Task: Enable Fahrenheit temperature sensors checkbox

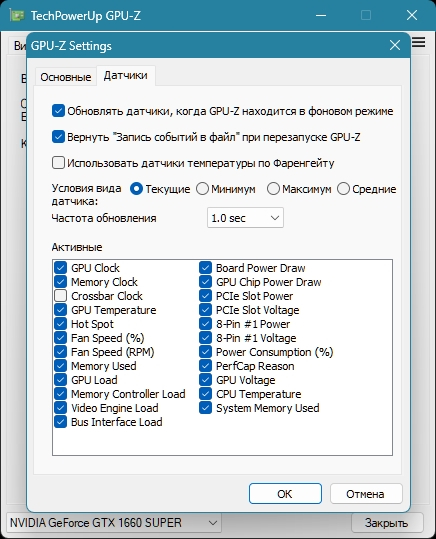Action: click(58, 163)
